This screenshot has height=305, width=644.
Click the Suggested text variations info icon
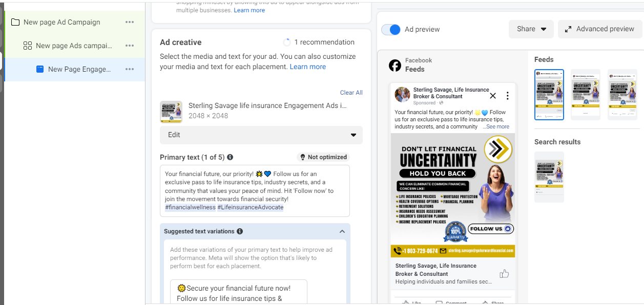pos(240,231)
